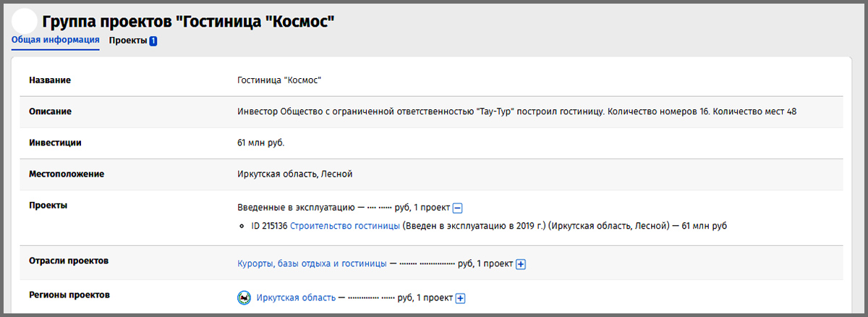Open Курорты, базы отдыха и гостиницы link
The width and height of the screenshot is (868, 317).
click(312, 263)
